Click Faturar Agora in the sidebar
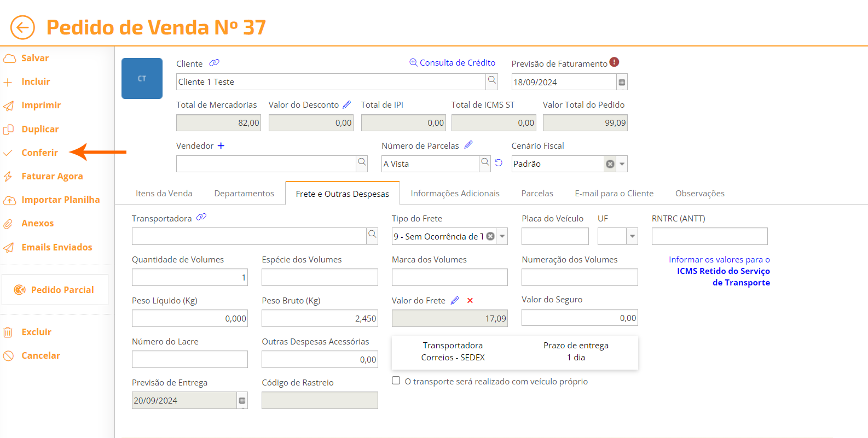 pos(52,176)
